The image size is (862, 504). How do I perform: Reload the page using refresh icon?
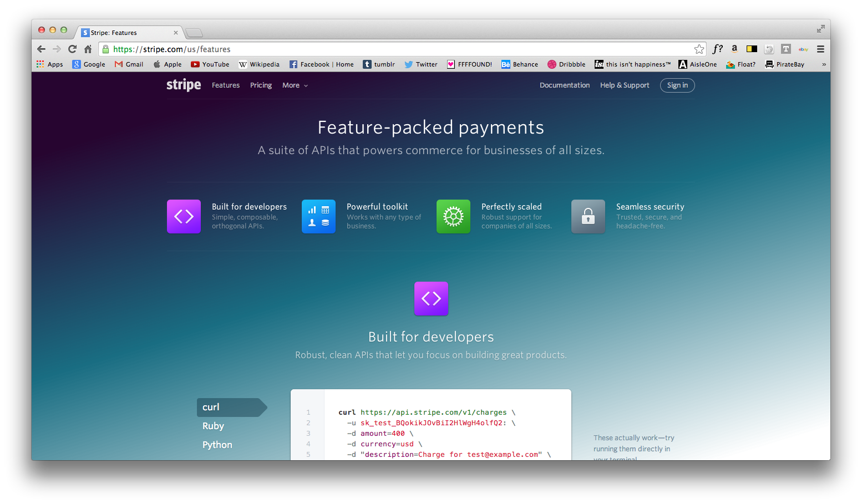tap(72, 49)
